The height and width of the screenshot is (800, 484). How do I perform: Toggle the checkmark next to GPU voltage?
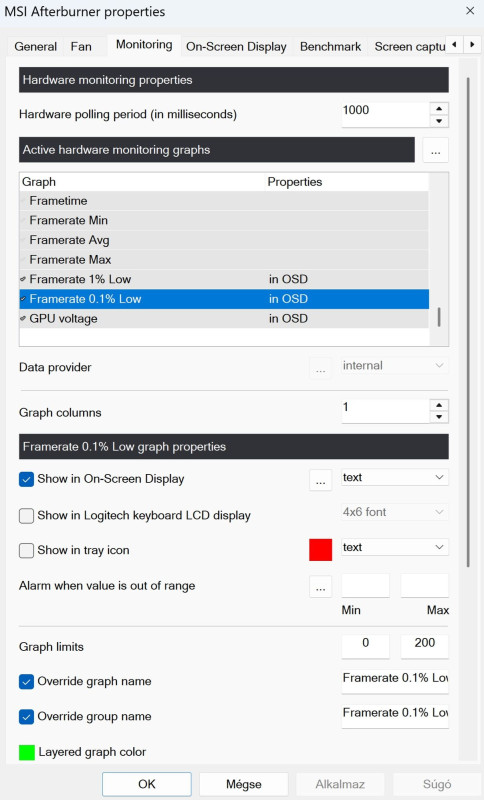(x=23, y=319)
